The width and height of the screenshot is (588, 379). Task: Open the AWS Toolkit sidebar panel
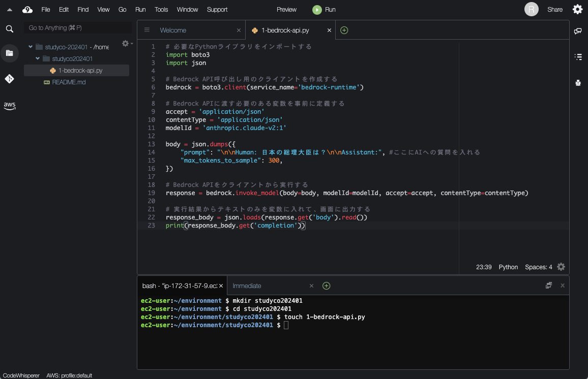10,106
